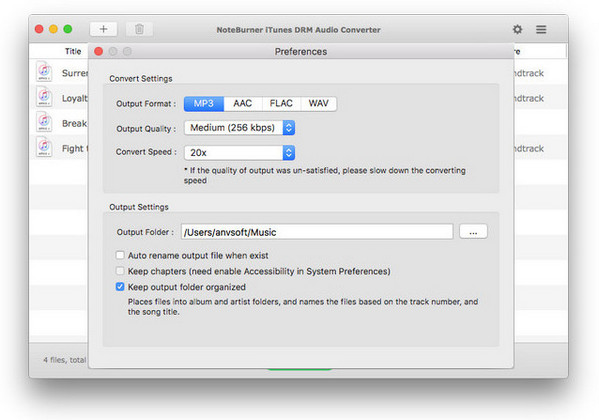Screen dimensions: 599x420
Task: Uncheck Keep output folder organized
Action: [120, 287]
